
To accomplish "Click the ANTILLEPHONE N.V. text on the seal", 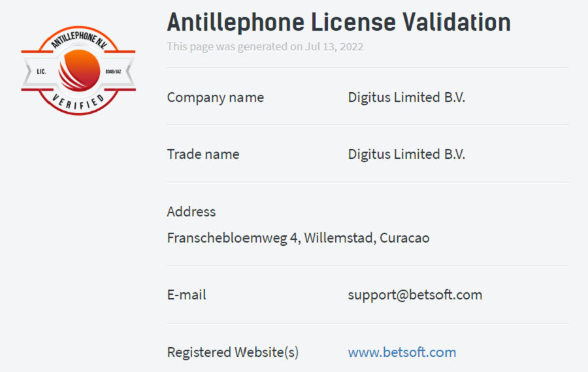I will click(x=79, y=39).
